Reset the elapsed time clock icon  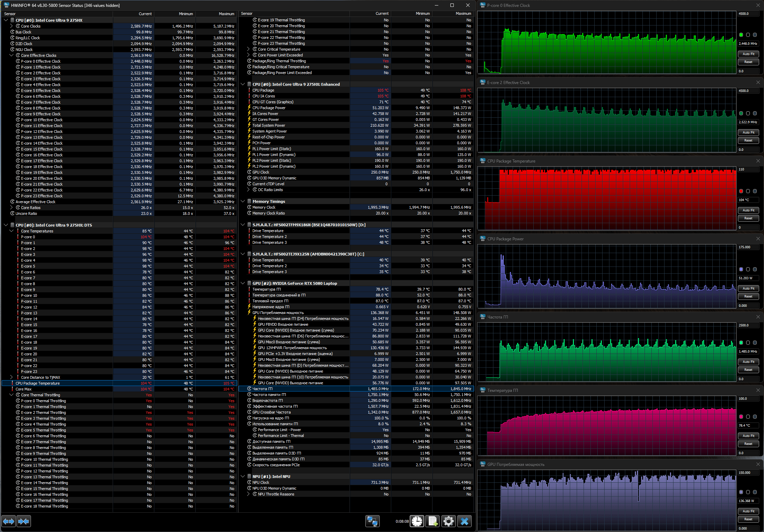(417, 521)
